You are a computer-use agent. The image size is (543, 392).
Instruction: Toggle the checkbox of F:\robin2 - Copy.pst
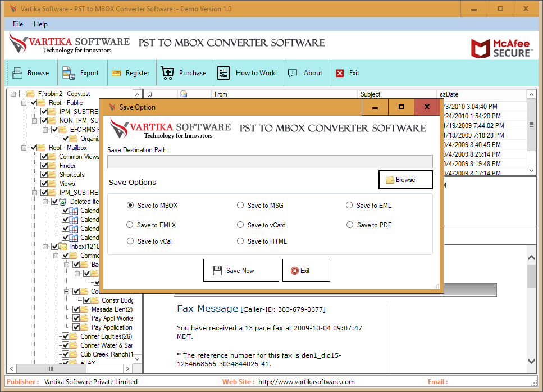[x=23, y=93]
